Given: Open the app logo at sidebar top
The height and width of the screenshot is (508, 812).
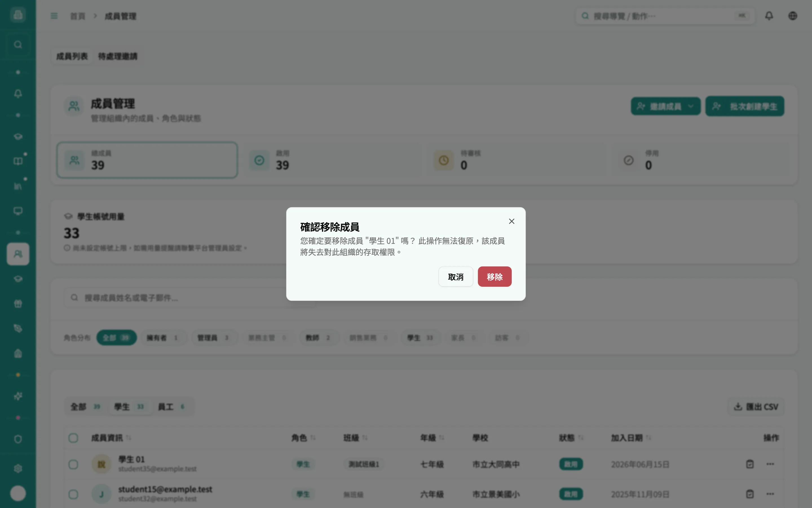Looking at the screenshot, I should click(x=18, y=15).
